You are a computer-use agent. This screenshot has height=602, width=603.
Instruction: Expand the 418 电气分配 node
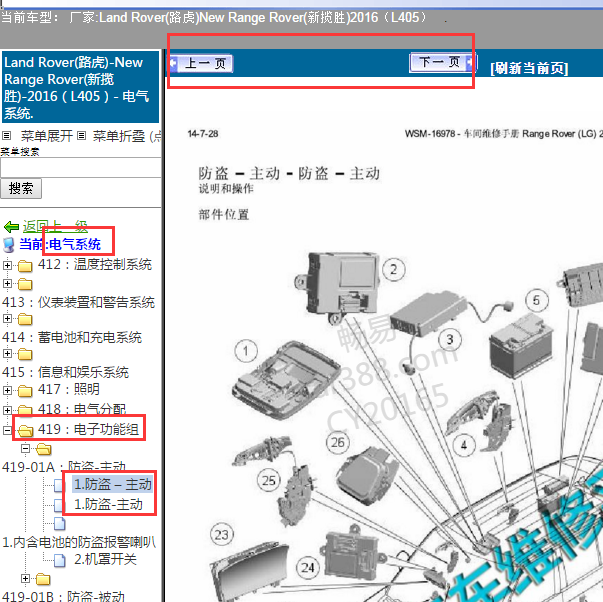[7, 410]
